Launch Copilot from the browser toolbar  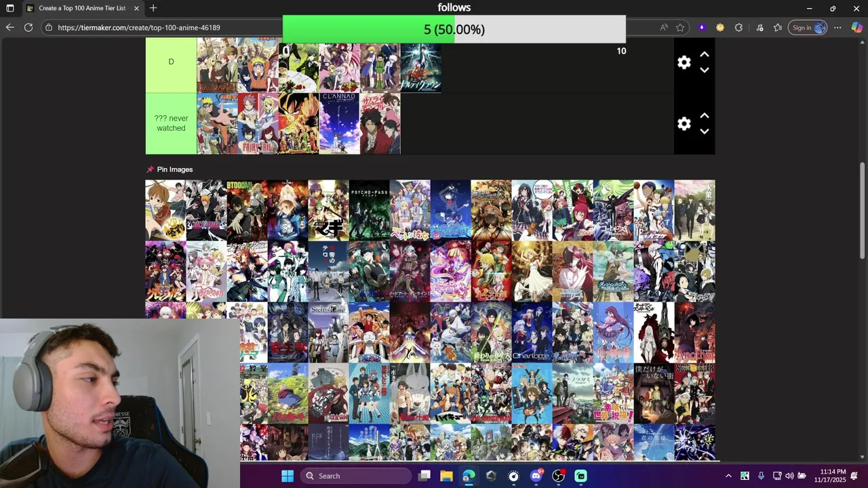coord(857,28)
